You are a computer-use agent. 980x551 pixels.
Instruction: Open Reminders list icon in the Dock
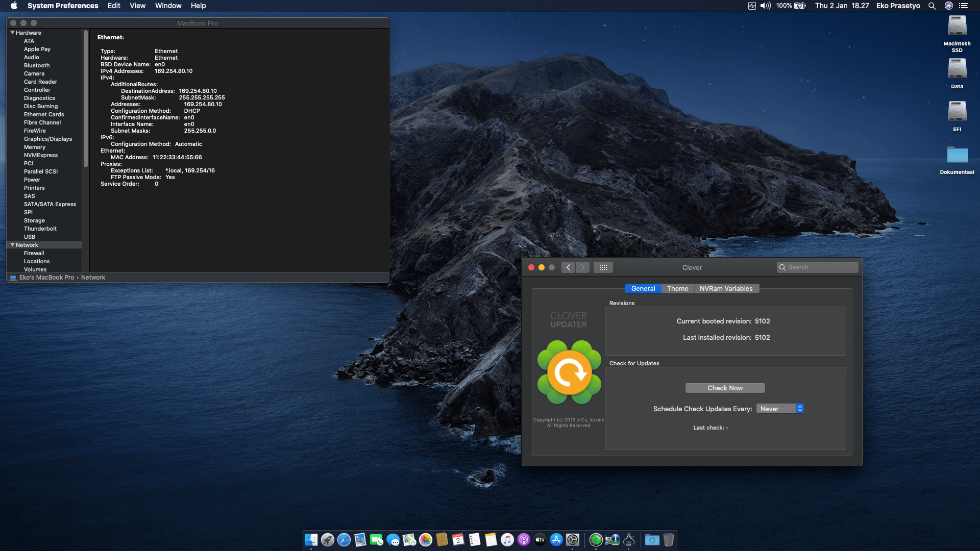(x=475, y=540)
